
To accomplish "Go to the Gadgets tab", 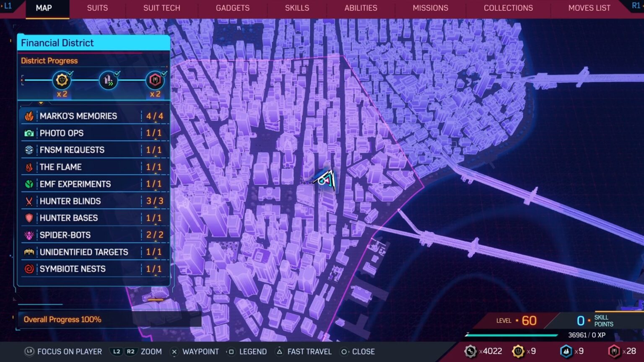I will [233, 8].
